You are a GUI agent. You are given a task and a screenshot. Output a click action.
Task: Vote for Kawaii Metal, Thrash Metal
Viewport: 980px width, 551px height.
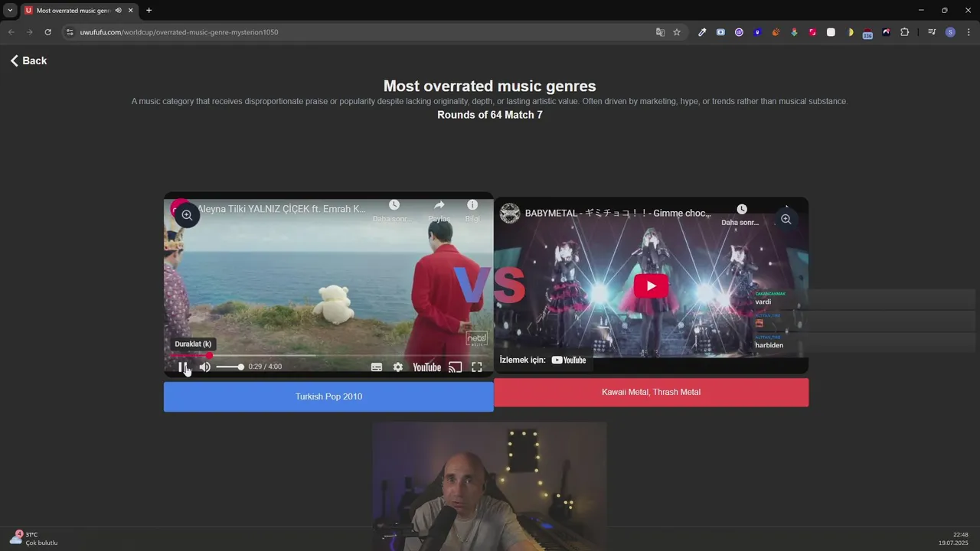(651, 392)
